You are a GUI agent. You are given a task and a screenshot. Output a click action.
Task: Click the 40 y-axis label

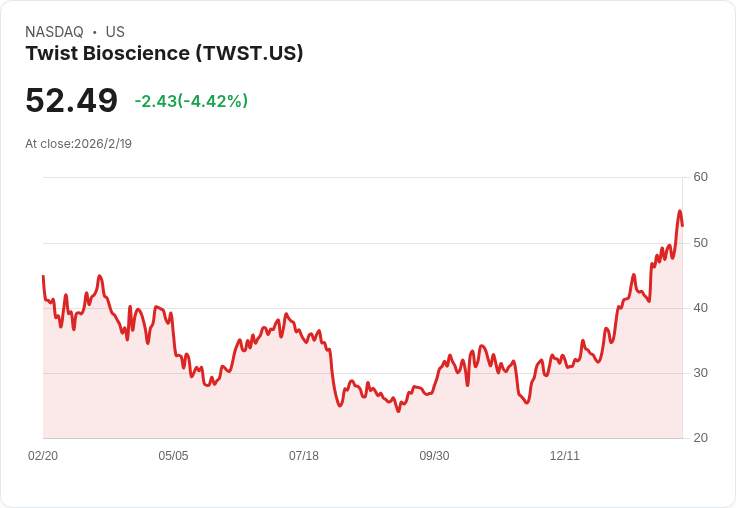coord(700,308)
